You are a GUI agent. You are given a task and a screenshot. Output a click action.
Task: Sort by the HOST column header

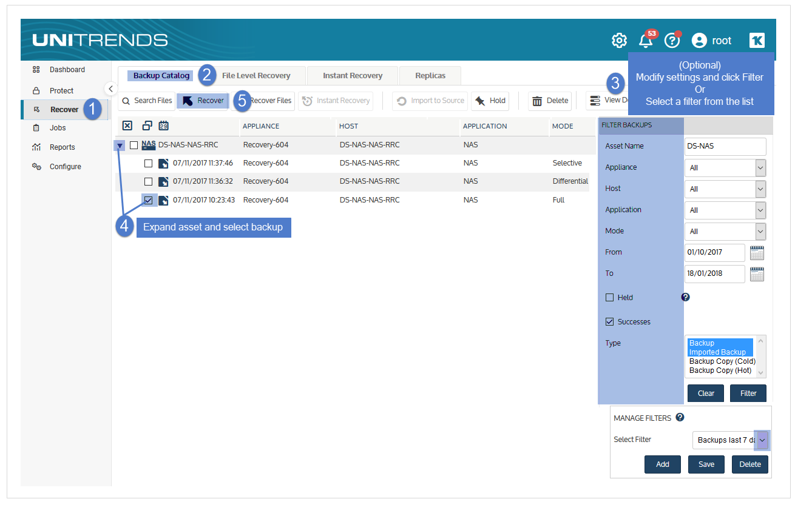click(x=349, y=126)
